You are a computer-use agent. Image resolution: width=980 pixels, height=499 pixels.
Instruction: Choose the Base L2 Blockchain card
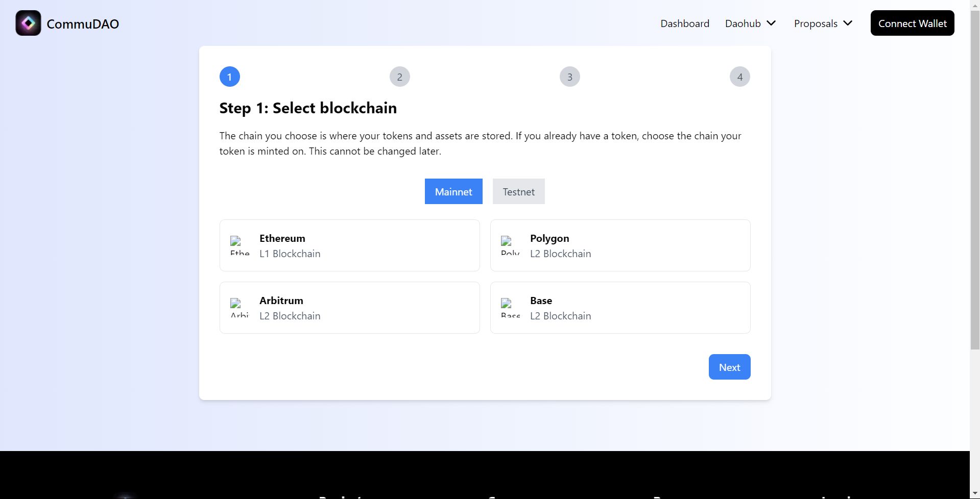620,308
